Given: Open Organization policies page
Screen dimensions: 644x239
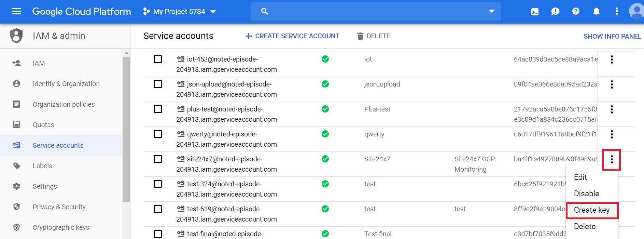Looking at the screenshot, I should [x=64, y=104].
